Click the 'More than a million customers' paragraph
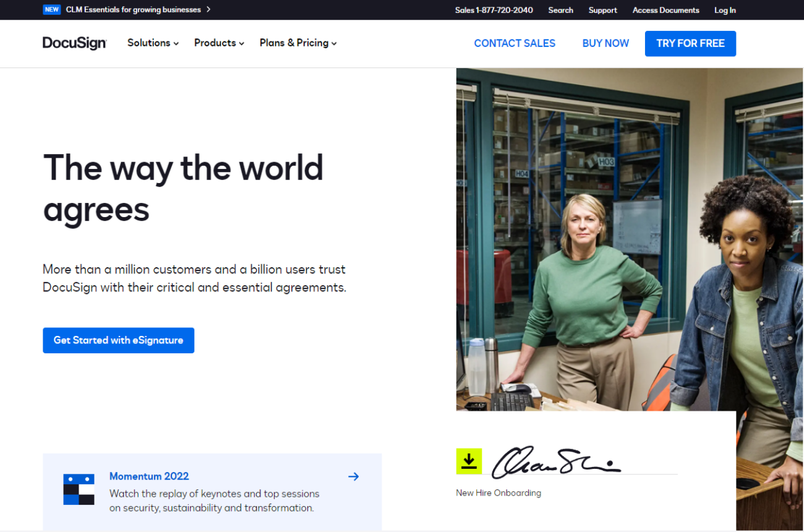This screenshot has width=804, height=532. (x=194, y=278)
